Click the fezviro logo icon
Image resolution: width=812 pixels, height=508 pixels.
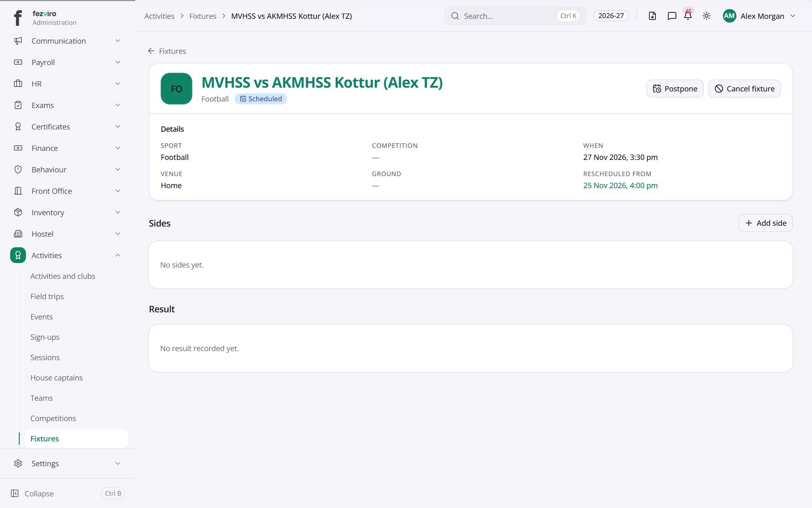(x=18, y=18)
